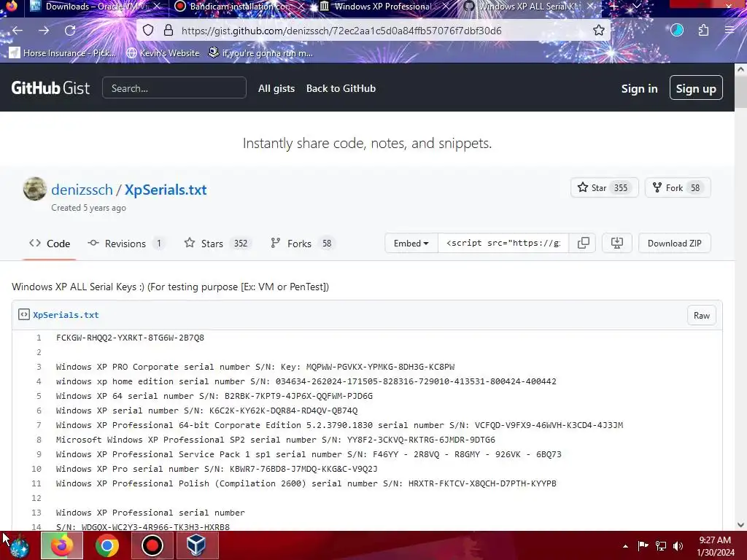Image resolution: width=747 pixels, height=560 pixels.
Task: Click the 'Windows XP 64 serial number' line
Action: pos(214,396)
